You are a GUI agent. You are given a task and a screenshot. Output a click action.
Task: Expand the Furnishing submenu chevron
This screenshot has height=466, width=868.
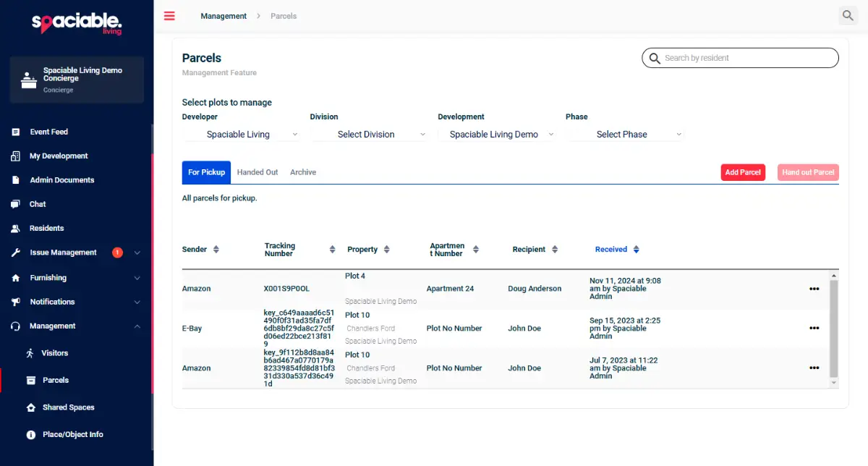coord(137,278)
